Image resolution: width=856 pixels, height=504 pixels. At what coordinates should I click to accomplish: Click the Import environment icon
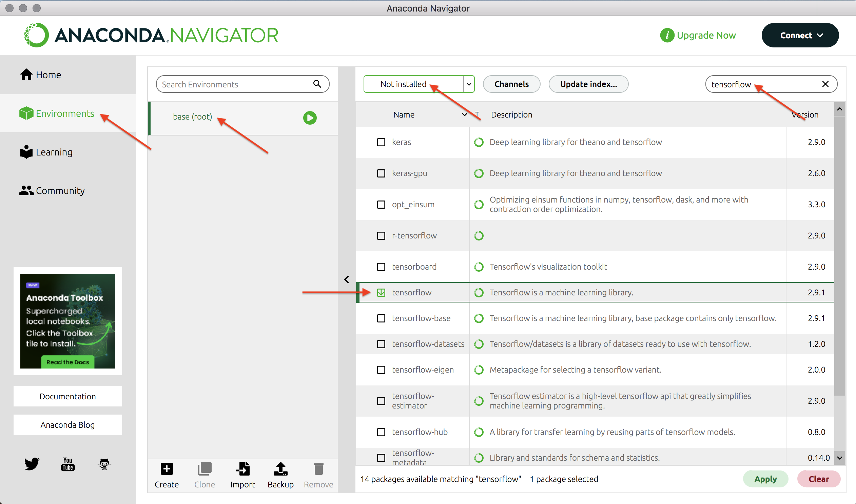[x=242, y=469]
